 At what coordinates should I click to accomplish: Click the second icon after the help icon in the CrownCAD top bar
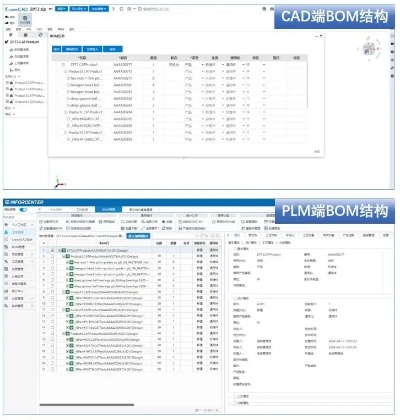(129, 9)
